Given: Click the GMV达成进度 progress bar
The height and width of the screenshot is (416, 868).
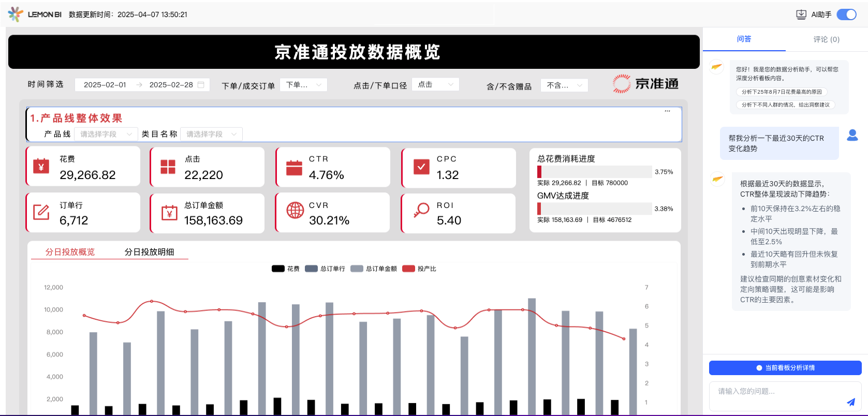Looking at the screenshot, I should pyautogui.click(x=594, y=209).
